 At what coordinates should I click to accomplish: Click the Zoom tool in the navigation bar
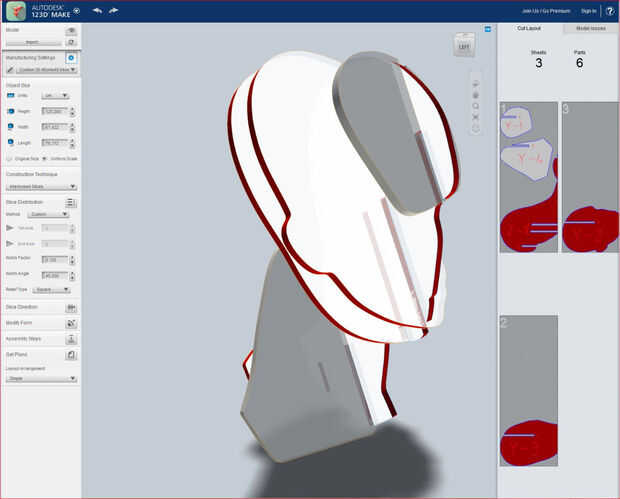(476, 106)
